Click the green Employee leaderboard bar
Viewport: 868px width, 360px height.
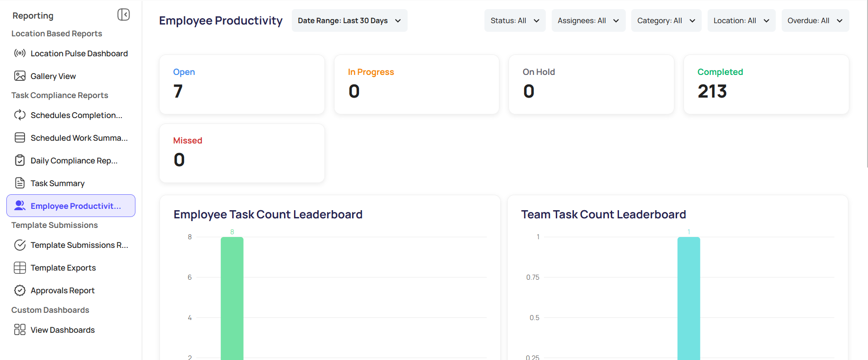[x=232, y=298]
